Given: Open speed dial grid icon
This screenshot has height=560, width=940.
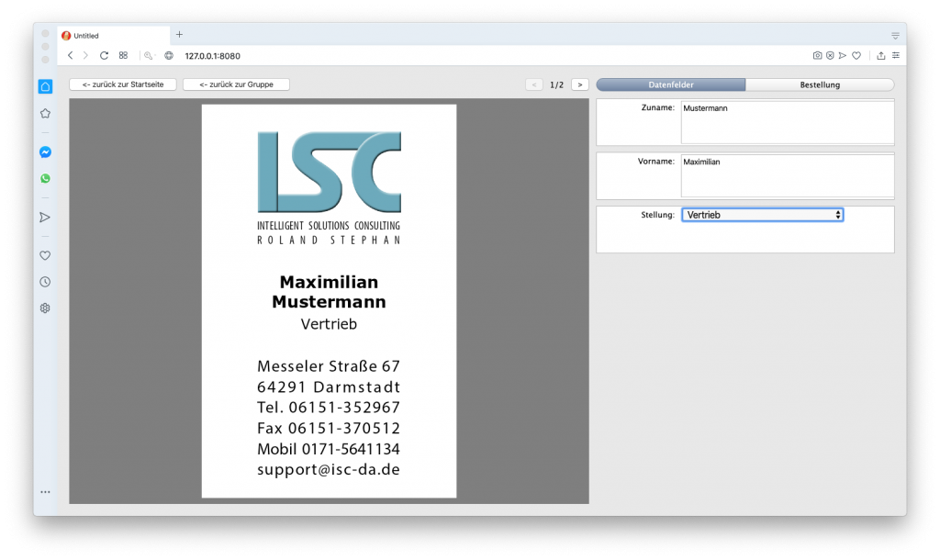Looking at the screenshot, I should tap(124, 55).
